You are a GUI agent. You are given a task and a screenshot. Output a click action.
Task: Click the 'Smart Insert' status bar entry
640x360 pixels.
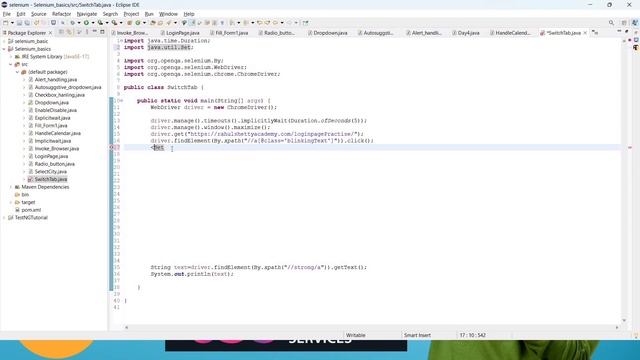417,335
